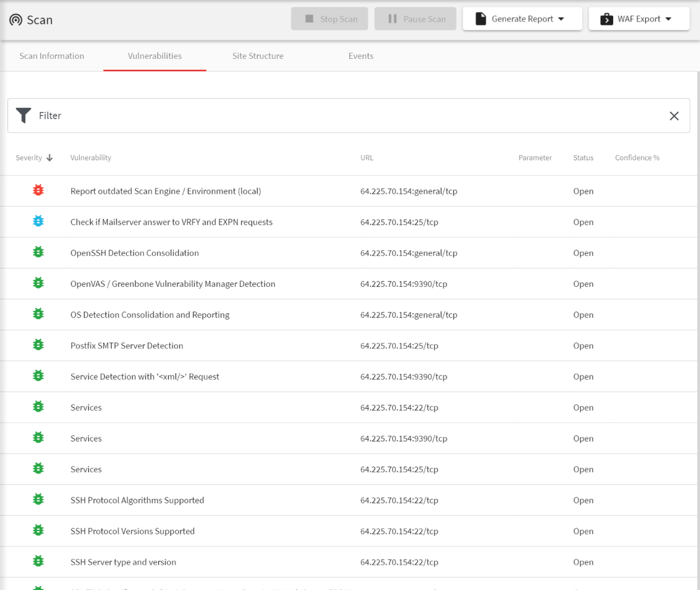Image resolution: width=700 pixels, height=590 pixels.
Task: Click the Generate Report document icon
Action: [481, 18]
